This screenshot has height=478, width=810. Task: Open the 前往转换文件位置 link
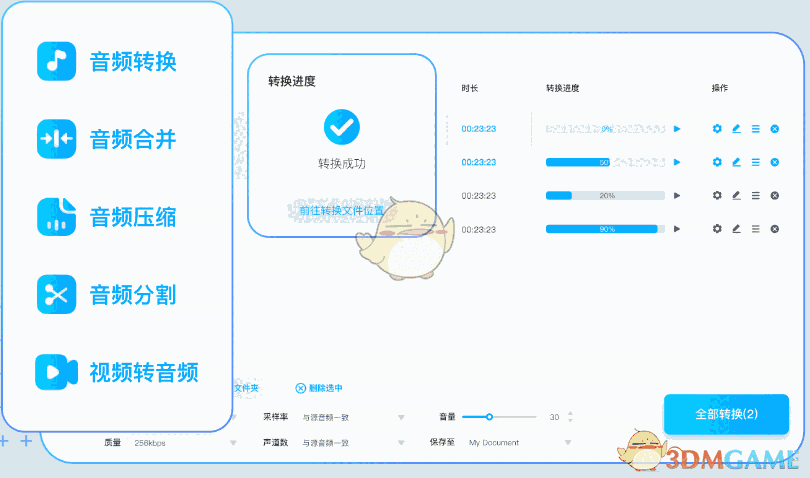[x=341, y=210]
